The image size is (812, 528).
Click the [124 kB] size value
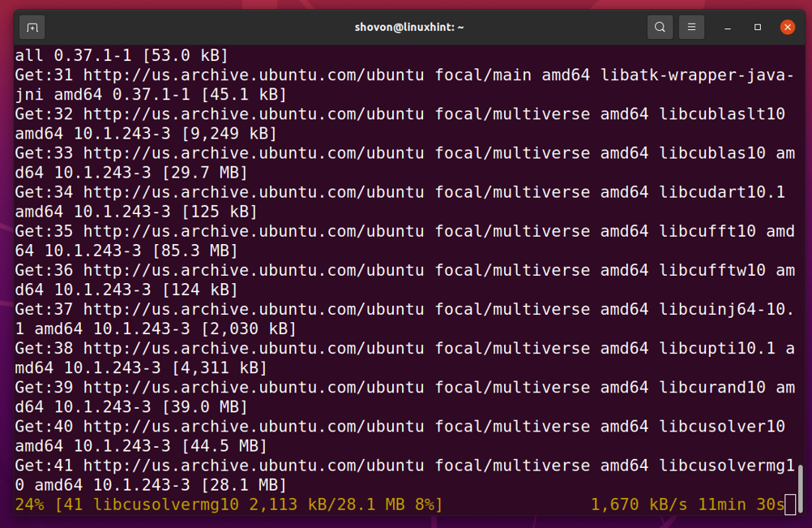point(199,290)
